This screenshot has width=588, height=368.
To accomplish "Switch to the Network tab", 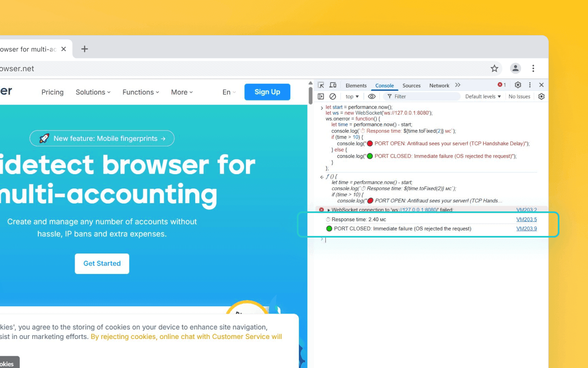I will coord(439,85).
